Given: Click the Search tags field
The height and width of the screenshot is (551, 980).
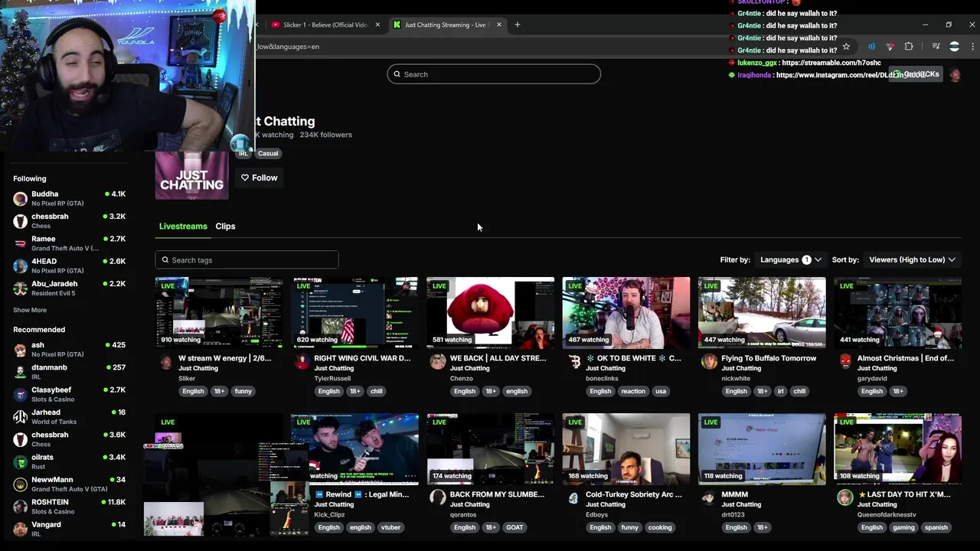Looking at the screenshot, I should point(247,260).
